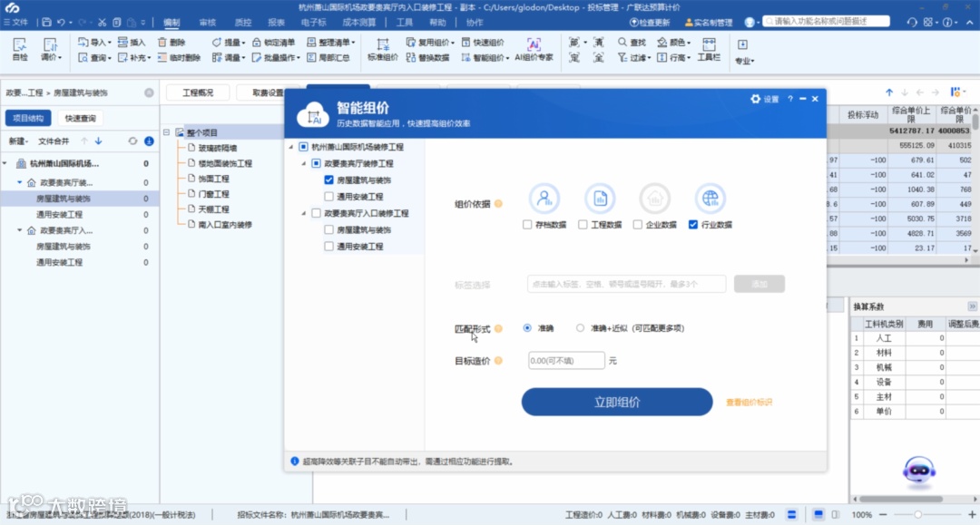980x525 pixels.
Task: Click the cut scissors icon
Action: click(x=102, y=22)
